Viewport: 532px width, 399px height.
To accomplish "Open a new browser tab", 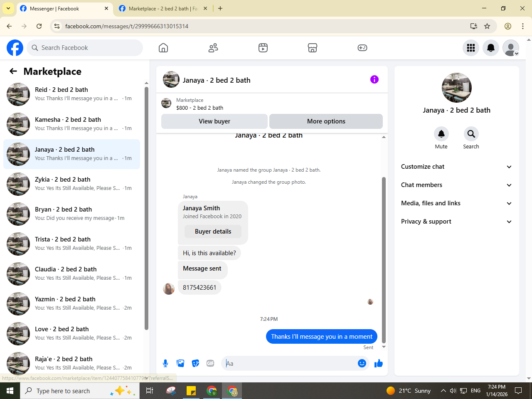I will pyautogui.click(x=220, y=8).
